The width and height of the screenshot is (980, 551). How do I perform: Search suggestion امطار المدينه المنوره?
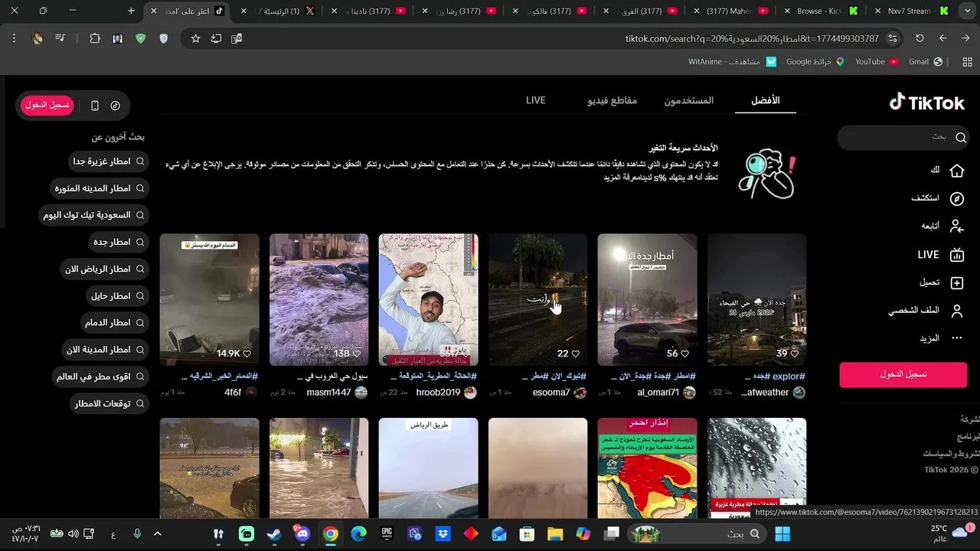click(x=100, y=188)
